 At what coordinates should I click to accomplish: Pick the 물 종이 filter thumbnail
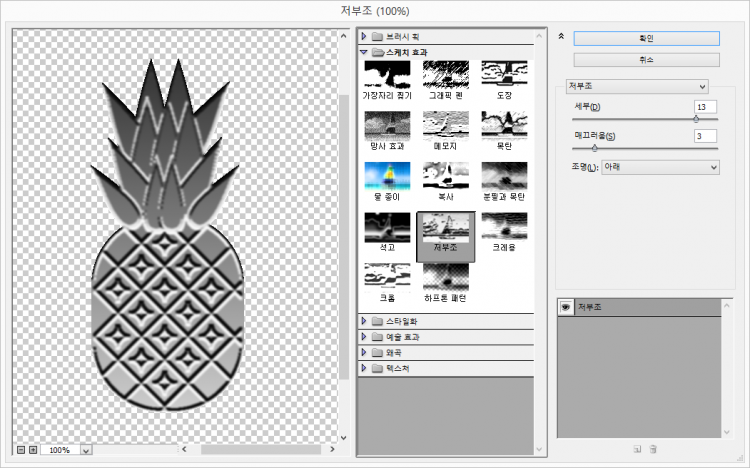coord(386,176)
